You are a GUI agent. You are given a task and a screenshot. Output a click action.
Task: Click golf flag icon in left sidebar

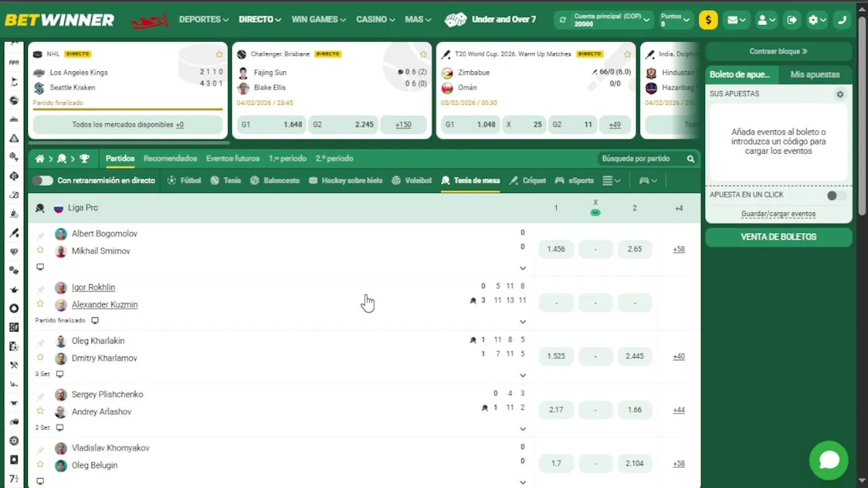coord(14,81)
